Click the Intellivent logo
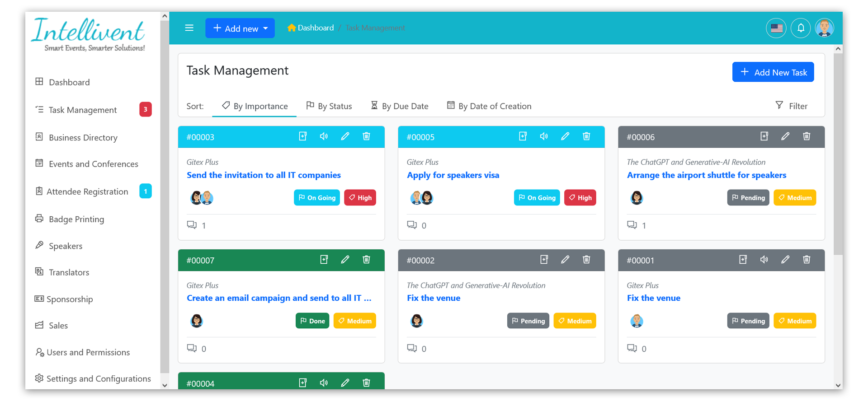Viewport: 868px width, 401px height. [x=89, y=34]
